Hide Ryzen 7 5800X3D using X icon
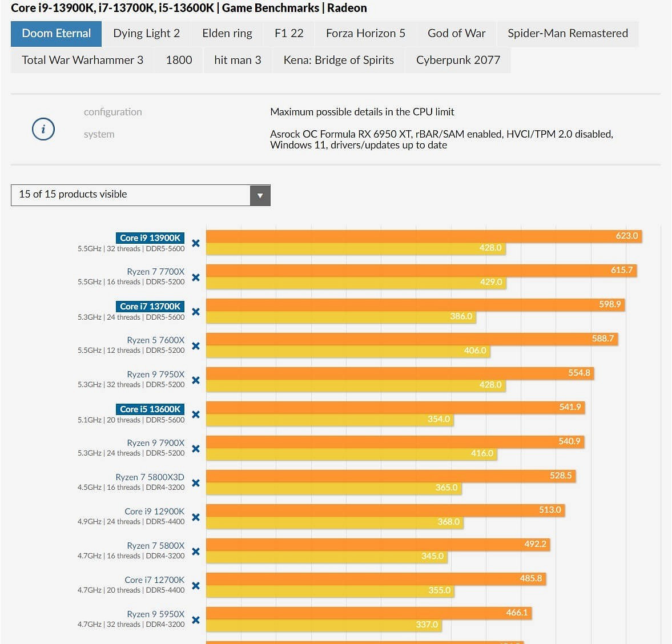The height and width of the screenshot is (644, 672). pos(196,483)
